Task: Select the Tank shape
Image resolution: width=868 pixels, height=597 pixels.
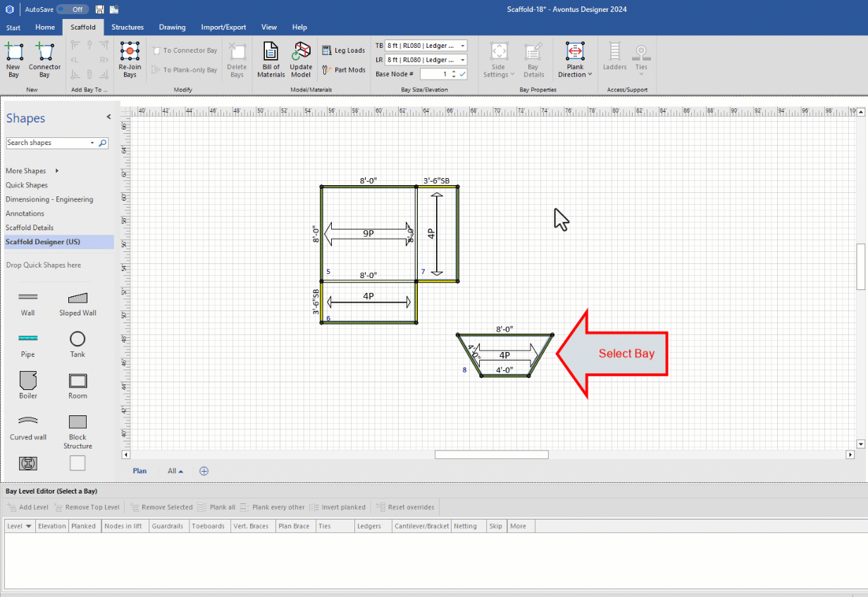Action: coord(77,339)
